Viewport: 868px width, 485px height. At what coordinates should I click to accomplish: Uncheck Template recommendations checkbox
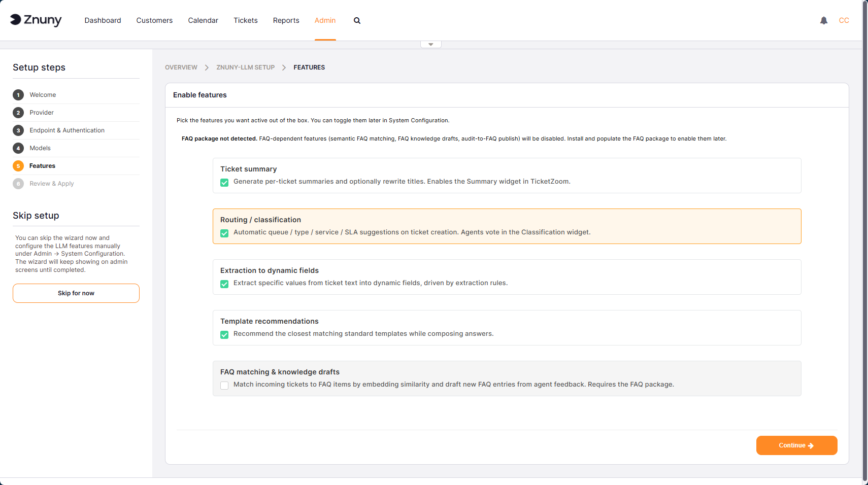coord(224,335)
